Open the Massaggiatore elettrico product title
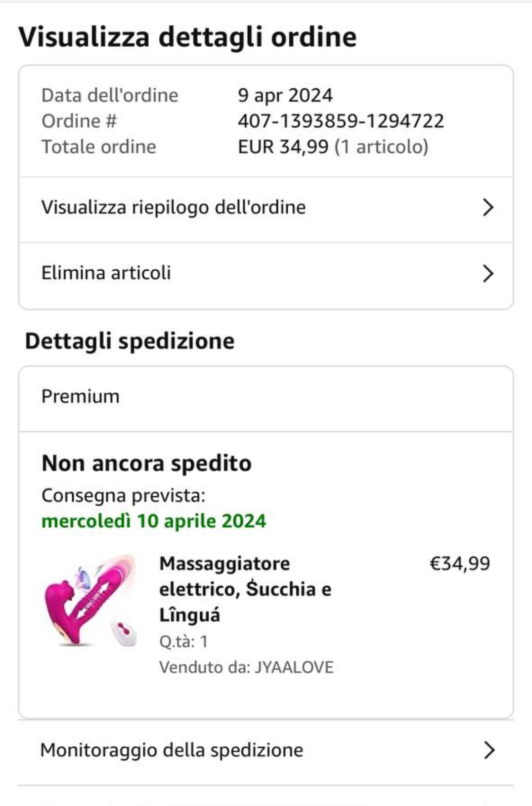This screenshot has height=806, width=532. 245,589
